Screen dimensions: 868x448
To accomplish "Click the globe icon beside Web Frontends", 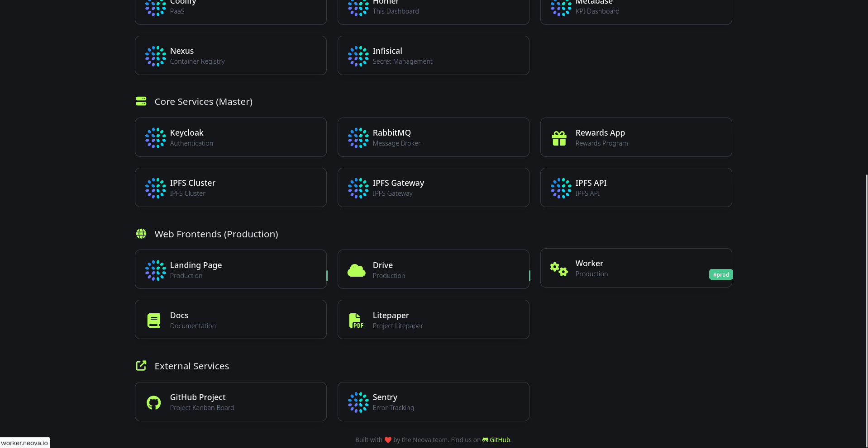I will point(141,234).
